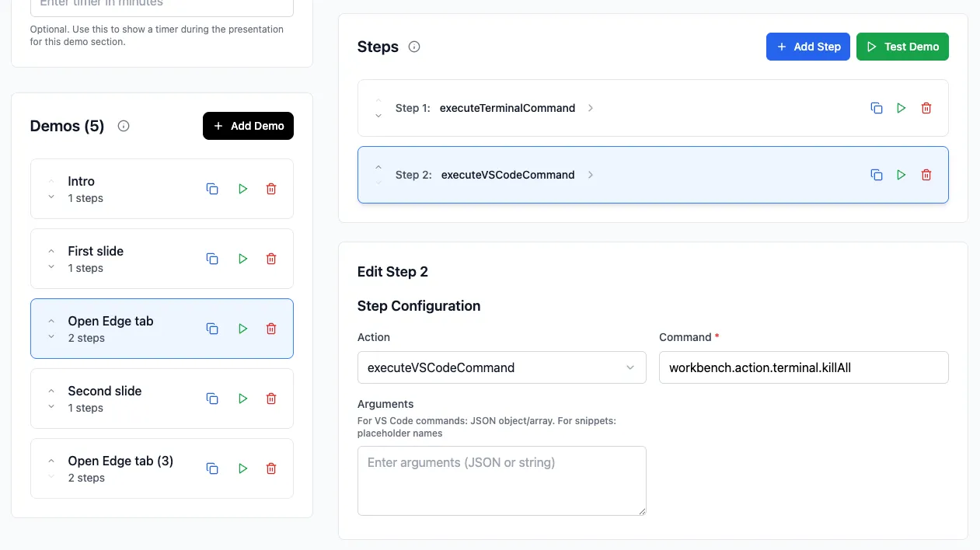Run the First slide demo

(x=242, y=259)
